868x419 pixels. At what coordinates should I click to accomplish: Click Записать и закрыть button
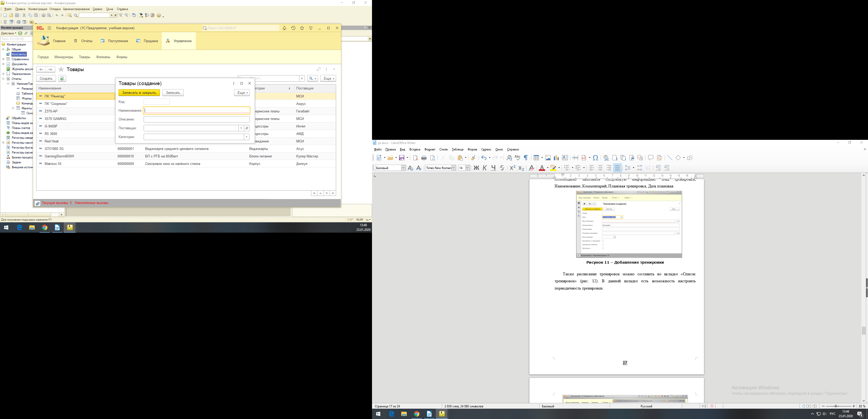pyautogui.click(x=139, y=93)
